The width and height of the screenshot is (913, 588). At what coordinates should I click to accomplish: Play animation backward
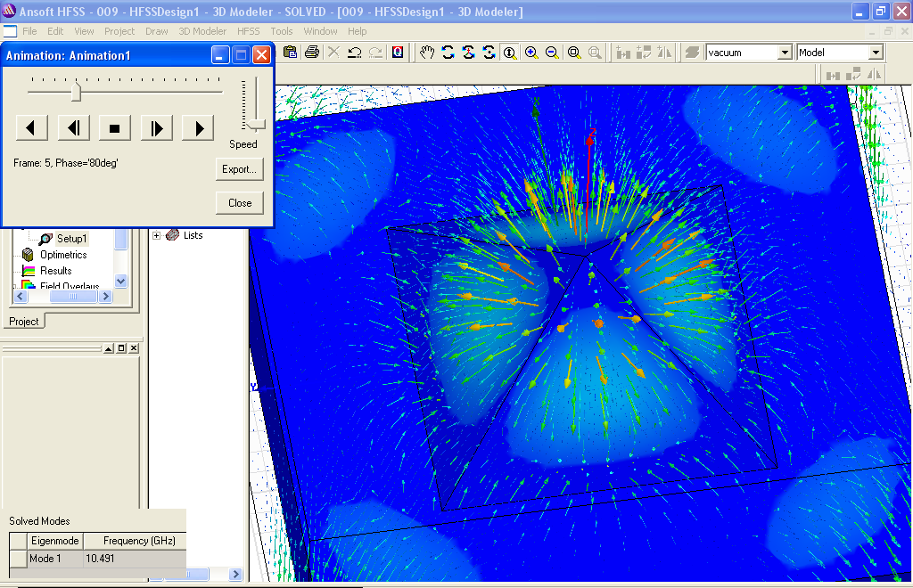pyautogui.click(x=32, y=128)
